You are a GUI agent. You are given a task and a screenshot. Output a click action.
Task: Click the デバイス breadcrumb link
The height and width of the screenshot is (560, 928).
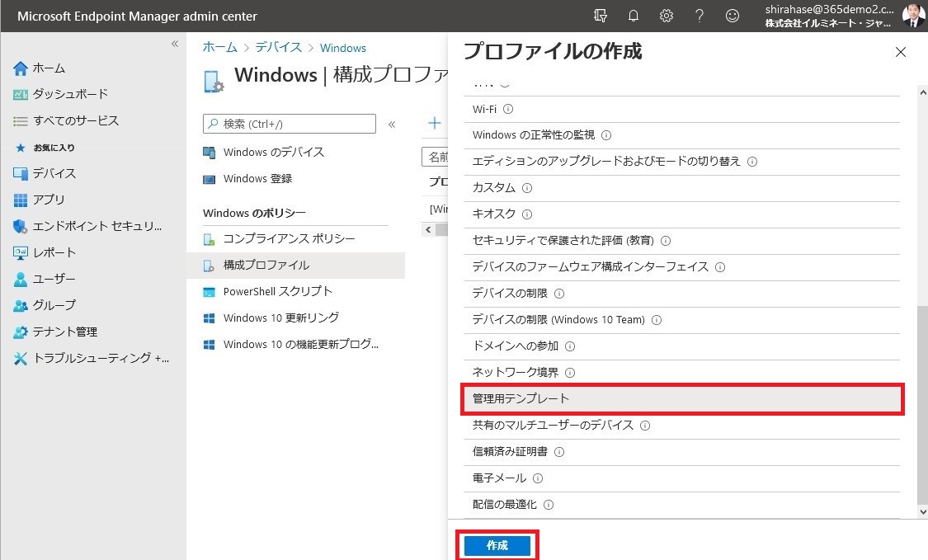click(278, 47)
